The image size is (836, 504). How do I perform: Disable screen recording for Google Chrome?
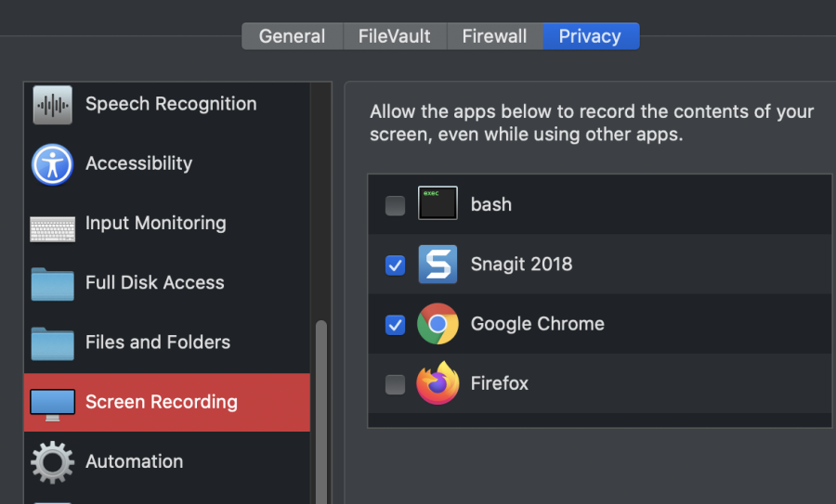click(x=396, y=325)
